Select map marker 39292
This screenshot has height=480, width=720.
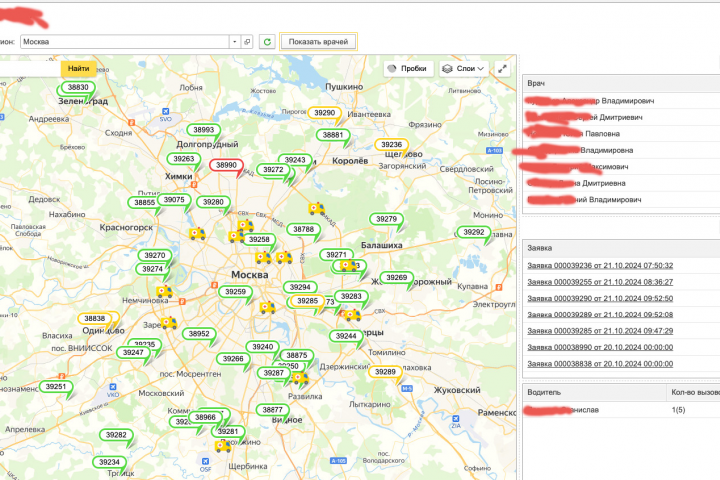click(474, 232)
